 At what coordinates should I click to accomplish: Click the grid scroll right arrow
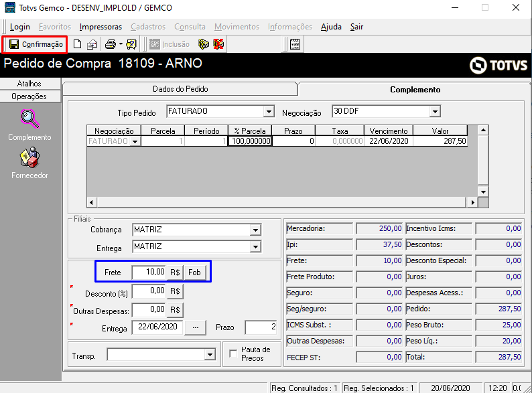click(472, 202)
